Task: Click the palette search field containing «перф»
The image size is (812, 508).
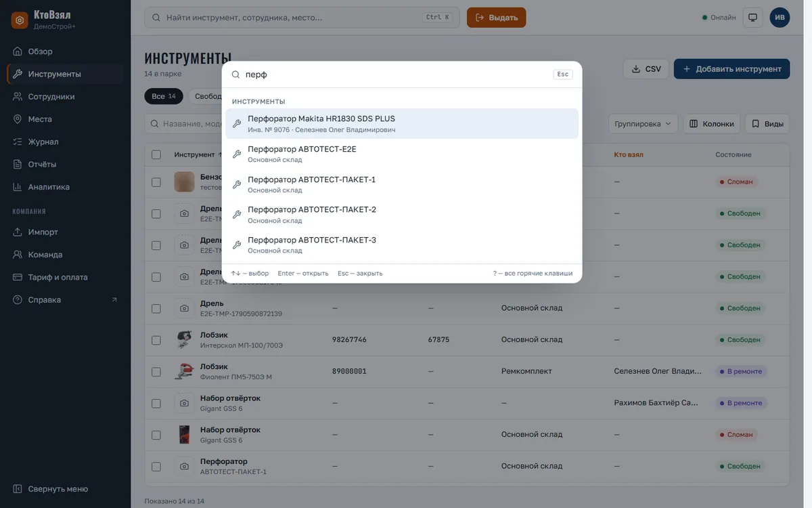Action: pyautogui.click(x=396, y=75)
